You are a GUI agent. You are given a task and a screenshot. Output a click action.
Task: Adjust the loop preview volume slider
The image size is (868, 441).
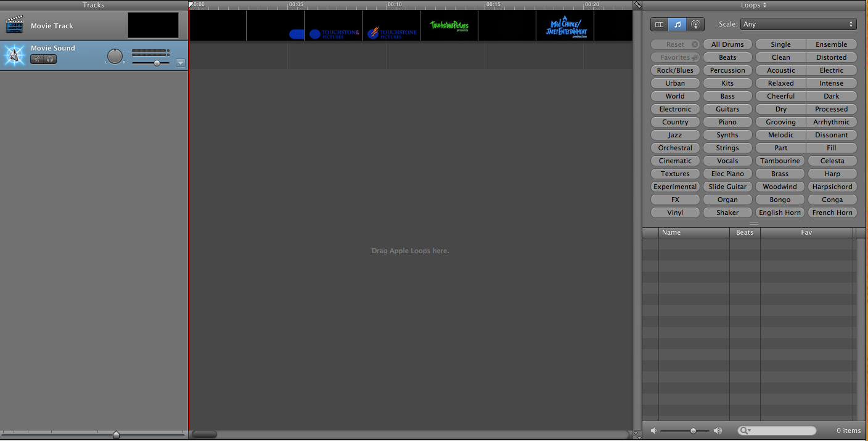[x=693, y=431]
